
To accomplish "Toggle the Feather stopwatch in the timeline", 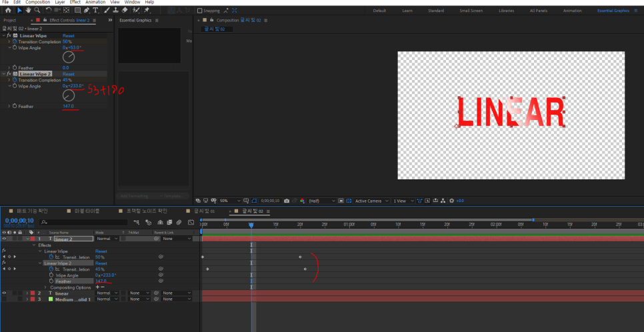I will point(51,281).
